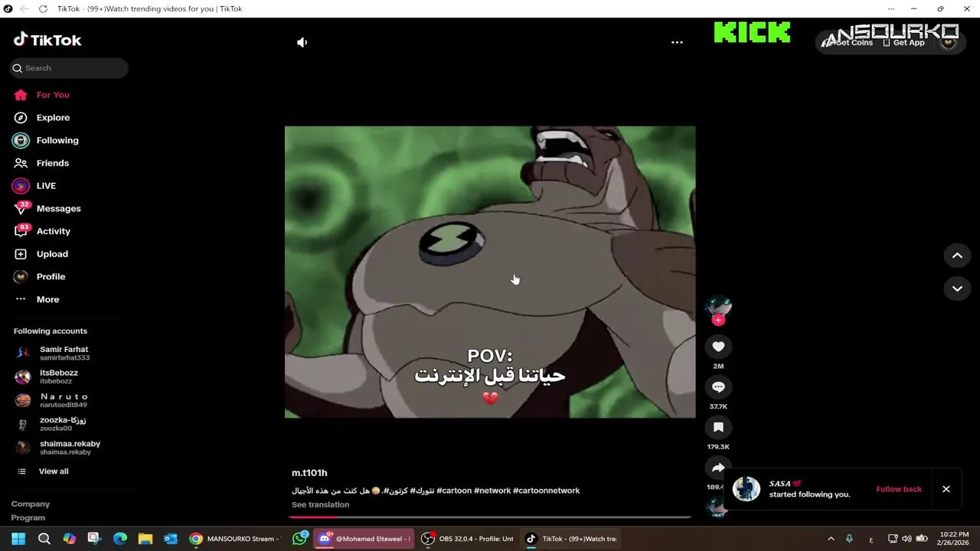Click Get App in the top bar

(x=904, y=43)
